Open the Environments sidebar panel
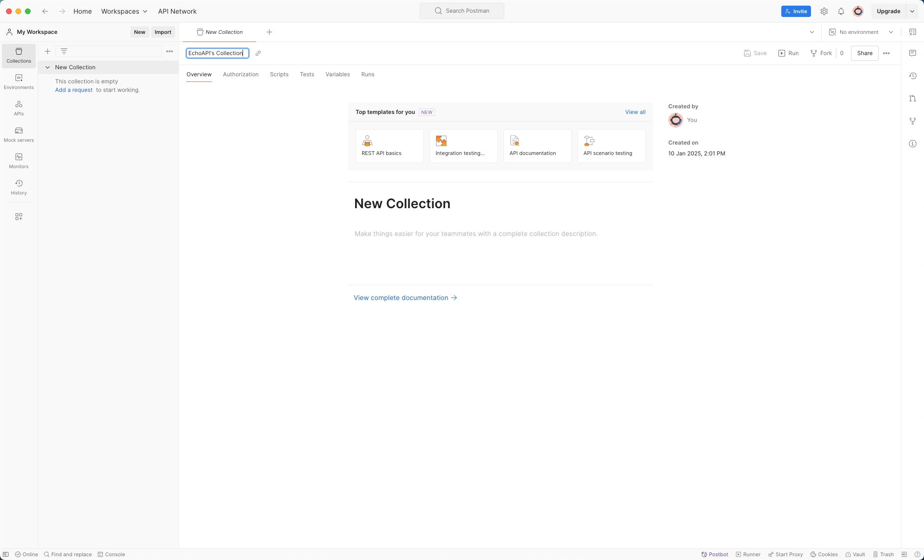 (19, 81)
